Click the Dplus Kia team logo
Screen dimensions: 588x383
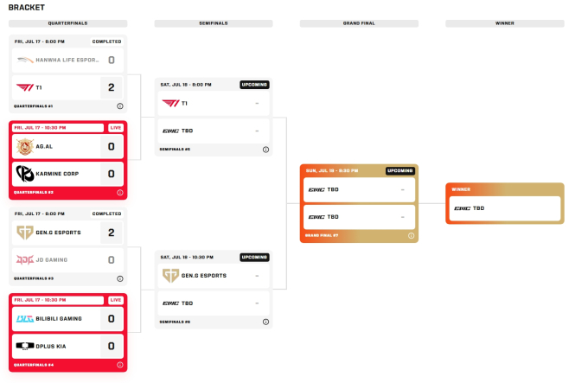click(25, 346)
